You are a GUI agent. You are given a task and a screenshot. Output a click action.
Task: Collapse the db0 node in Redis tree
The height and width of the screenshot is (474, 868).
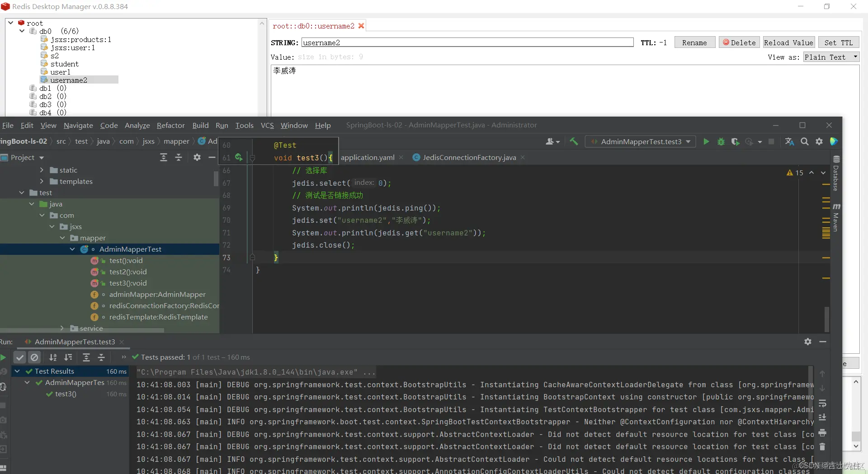[x=22, y=31]
